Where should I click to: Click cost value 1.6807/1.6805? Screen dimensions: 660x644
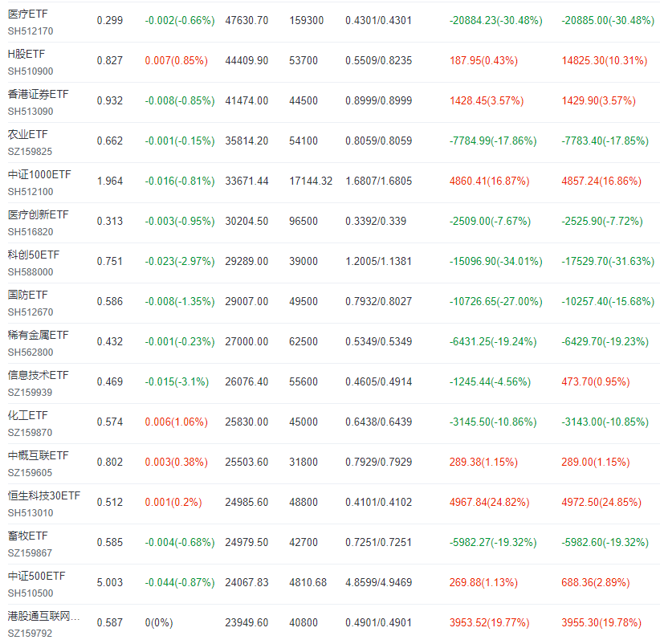coord(378,181)
